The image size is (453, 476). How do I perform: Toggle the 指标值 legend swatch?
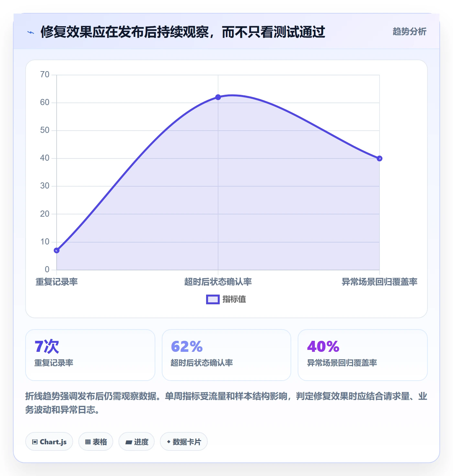pyautogui.click(x=213, y=299)
